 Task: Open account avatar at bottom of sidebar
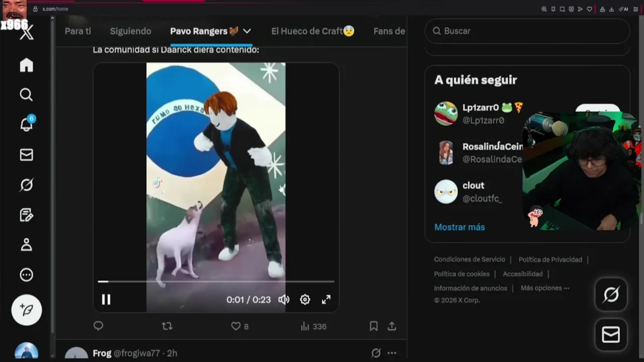pyautogui.click(x=26, y=351)
